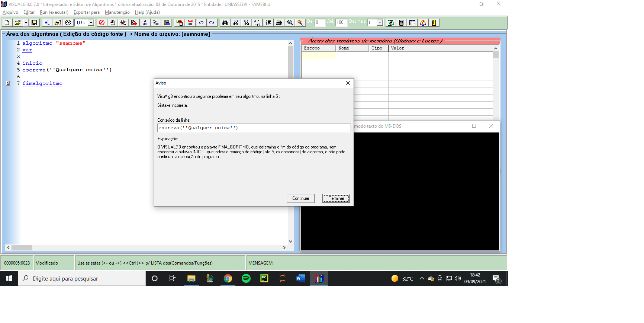Open Google Chrome from the taskbar

228,278
